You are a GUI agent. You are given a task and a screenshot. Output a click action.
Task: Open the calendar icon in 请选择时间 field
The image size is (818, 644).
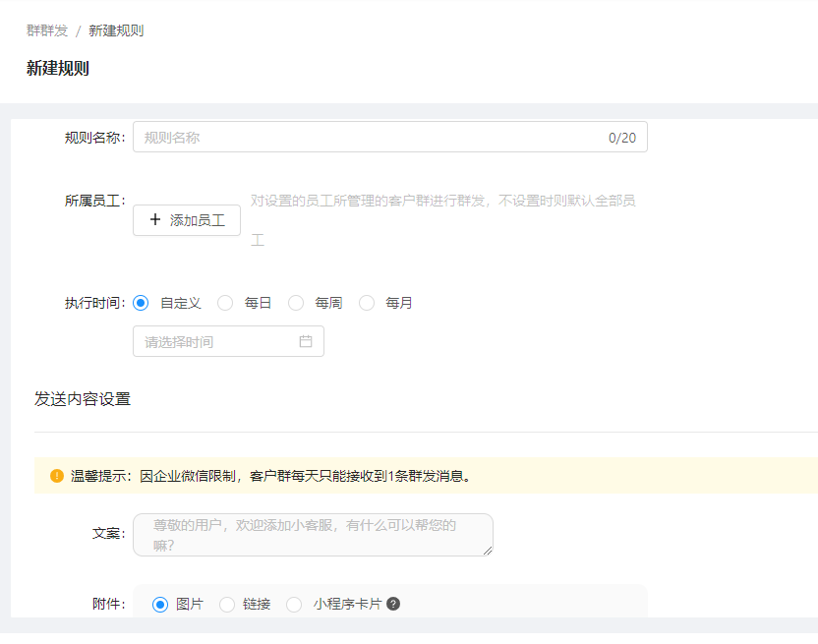[306, 341]
